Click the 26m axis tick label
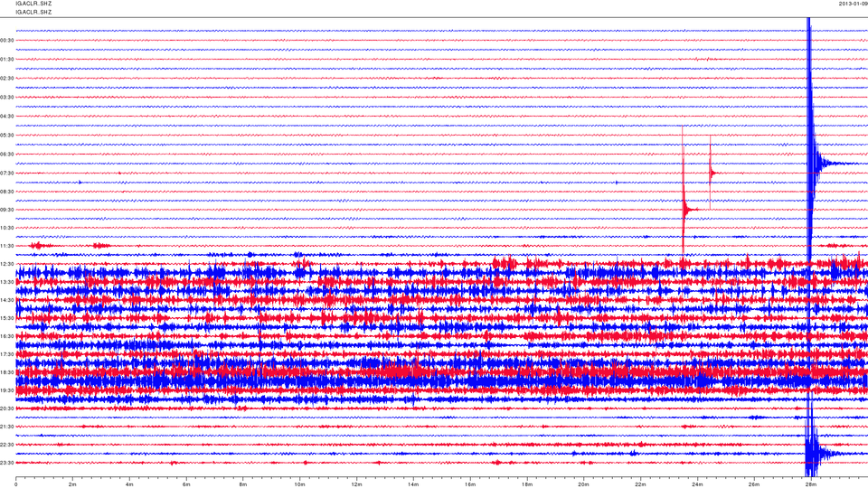Screen dimensions: 868x488 click(753, 484)
